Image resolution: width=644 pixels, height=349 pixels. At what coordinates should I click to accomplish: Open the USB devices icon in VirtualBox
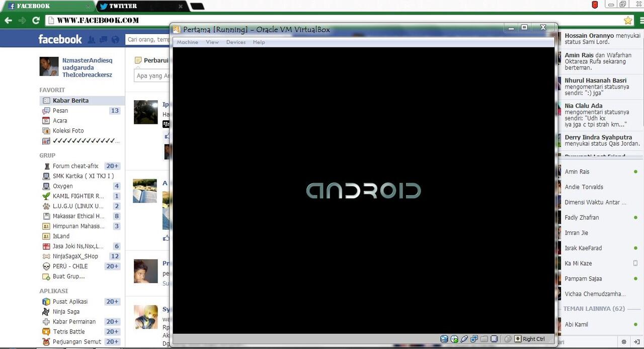point(464,339)
